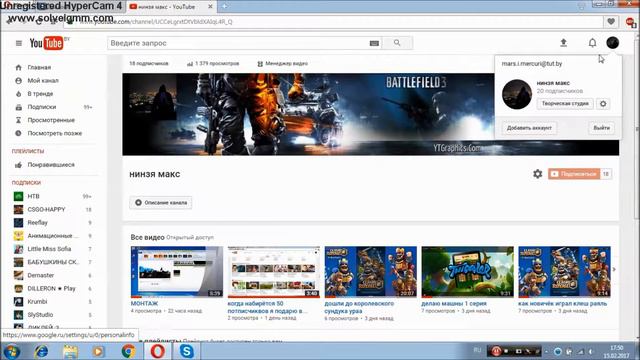This screenshot has width=640, height=360.
Task: Switch to Opera in the taskbar
Action: pyautogui.click(x=158, y=351)
